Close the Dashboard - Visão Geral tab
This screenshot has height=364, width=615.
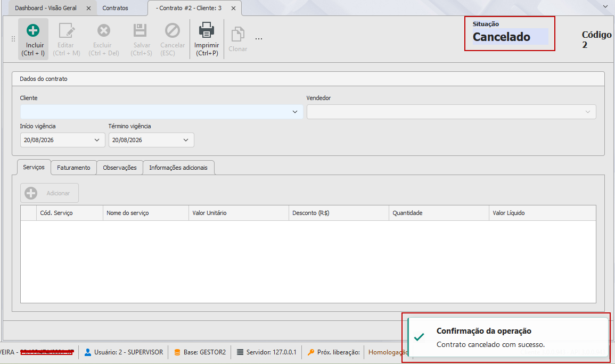pos(88,8)
